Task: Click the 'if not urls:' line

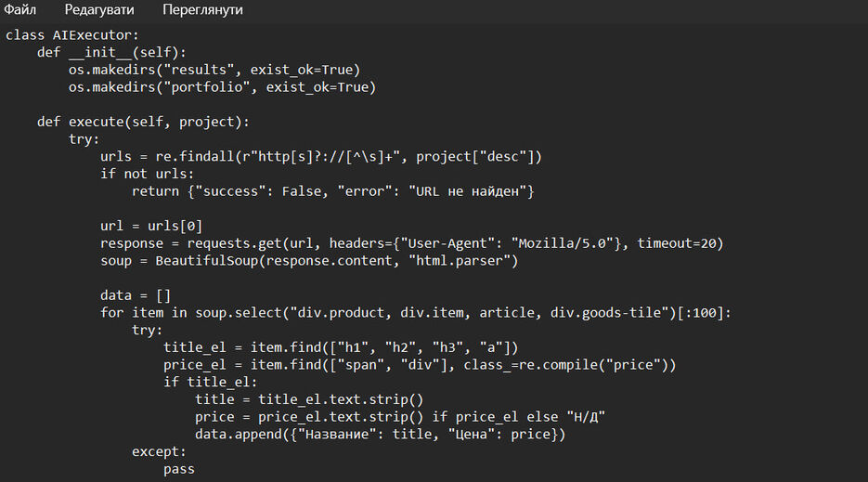Action: 148,174
